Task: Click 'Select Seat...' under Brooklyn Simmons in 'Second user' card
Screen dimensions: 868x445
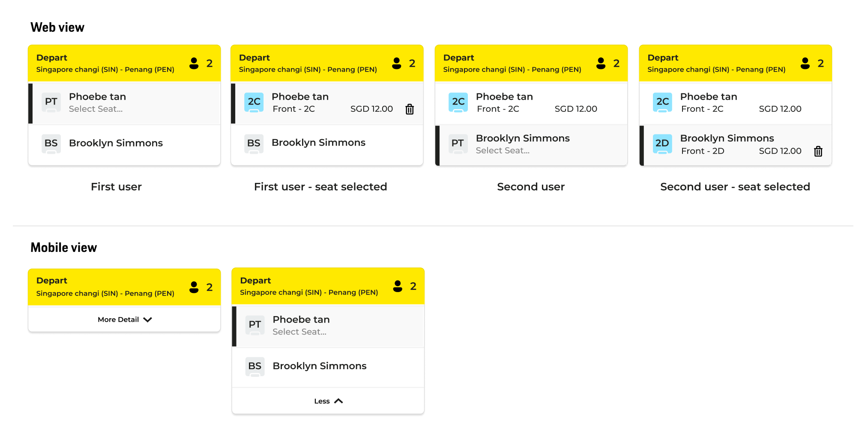Action: pos(503,151)
